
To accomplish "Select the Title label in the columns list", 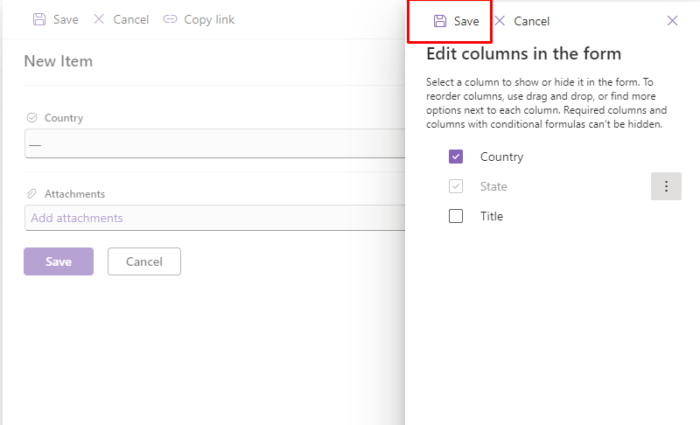I will pyautogui.click(x=492, y=216).
